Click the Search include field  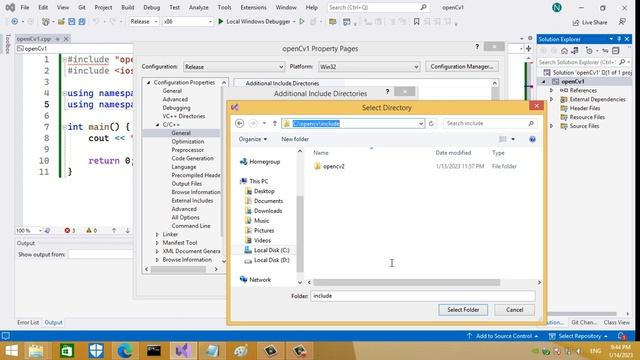click(489, 123)
